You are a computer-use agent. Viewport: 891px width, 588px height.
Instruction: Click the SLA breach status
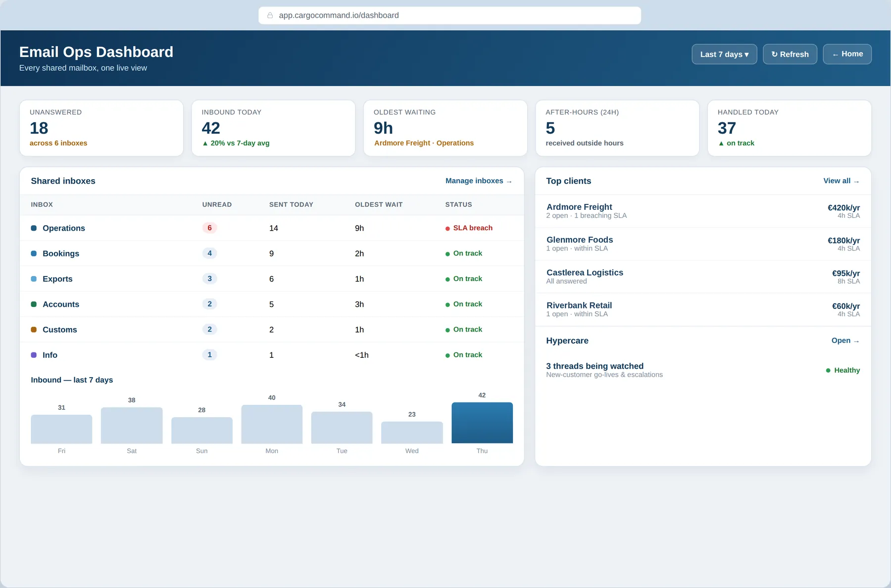point(469,228)
